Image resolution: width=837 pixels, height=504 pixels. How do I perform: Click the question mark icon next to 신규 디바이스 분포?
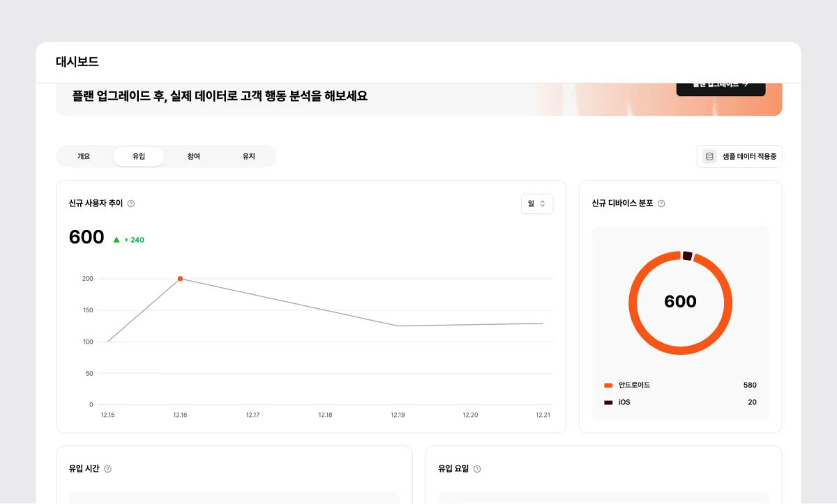point(661,204)
